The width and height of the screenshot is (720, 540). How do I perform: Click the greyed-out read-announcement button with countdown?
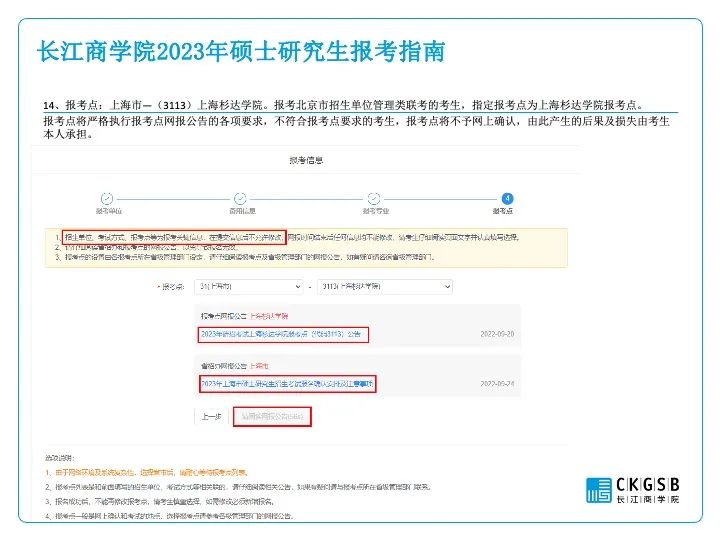point(272,416)
